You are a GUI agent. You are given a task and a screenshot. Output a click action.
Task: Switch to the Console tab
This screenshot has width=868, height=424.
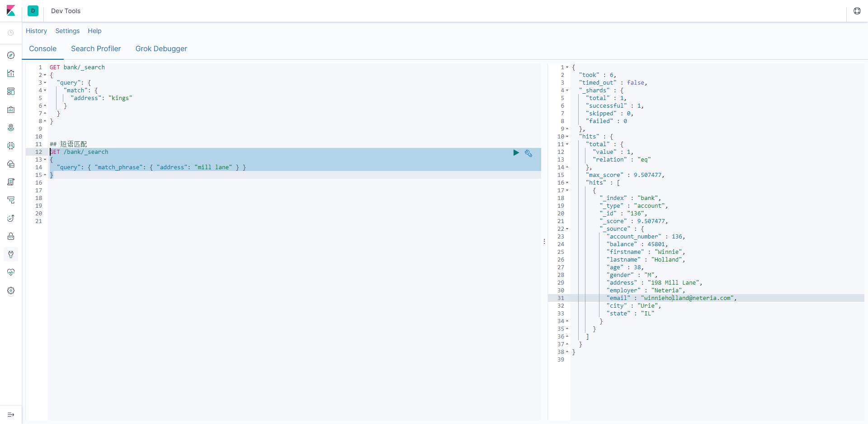(x=43, y=49)
